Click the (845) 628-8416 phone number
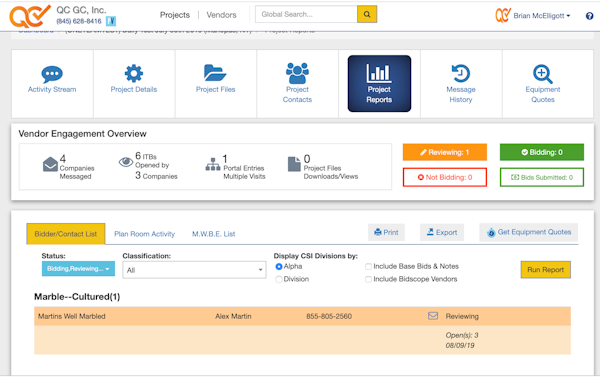 click(x=79, y=21)
